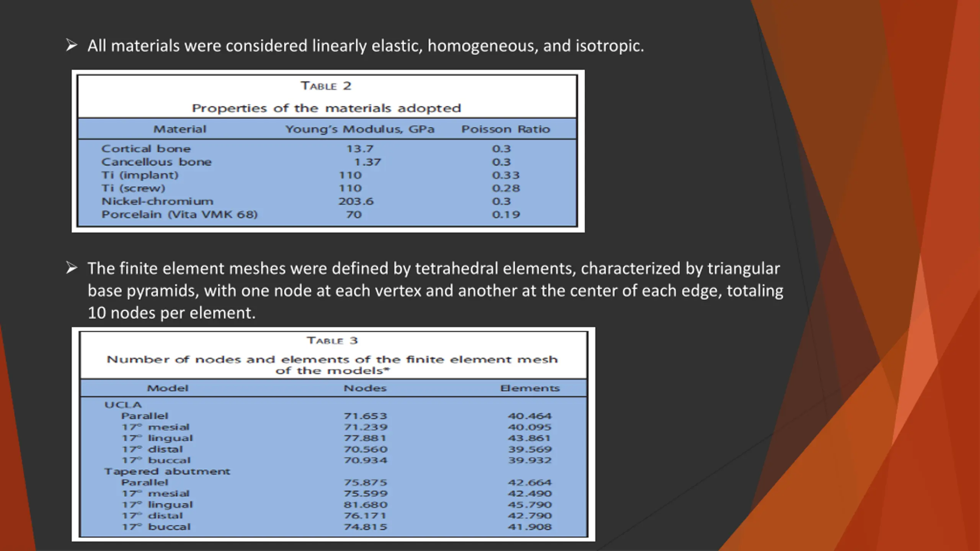
Task: Click the arrow bullet before 'All materials'
Action: 71,45
